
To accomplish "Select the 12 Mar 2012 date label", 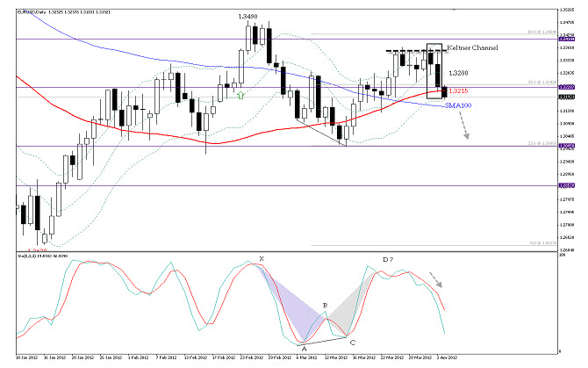I will click(336, 357).
